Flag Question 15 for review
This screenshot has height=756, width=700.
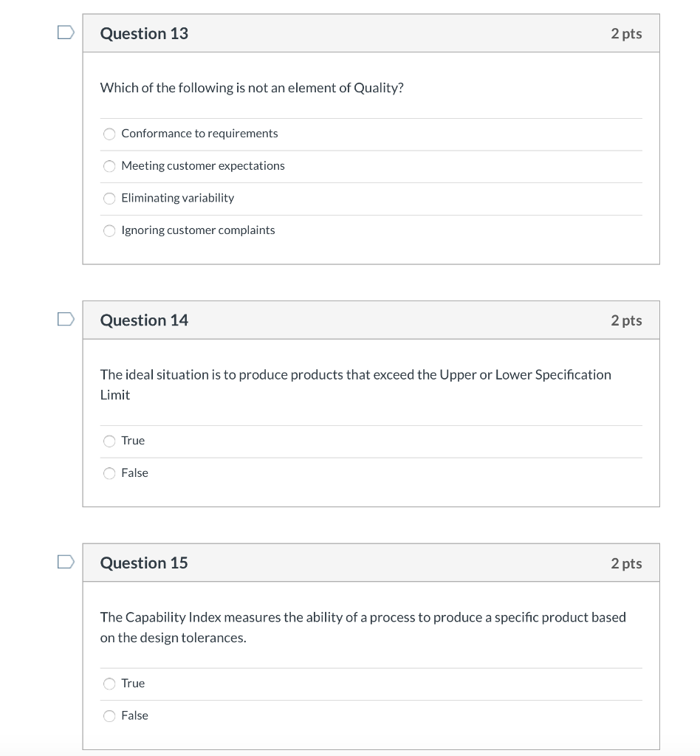(65, 560)
